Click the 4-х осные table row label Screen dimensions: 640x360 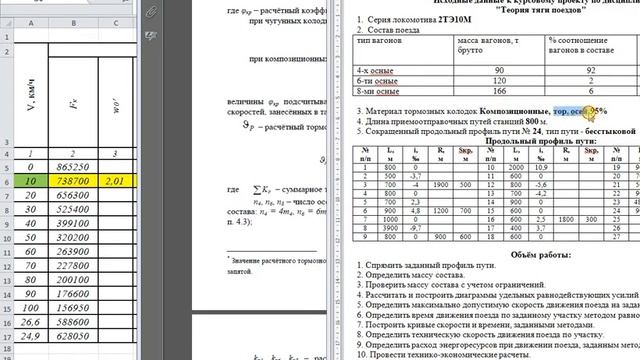coord(375,71)
